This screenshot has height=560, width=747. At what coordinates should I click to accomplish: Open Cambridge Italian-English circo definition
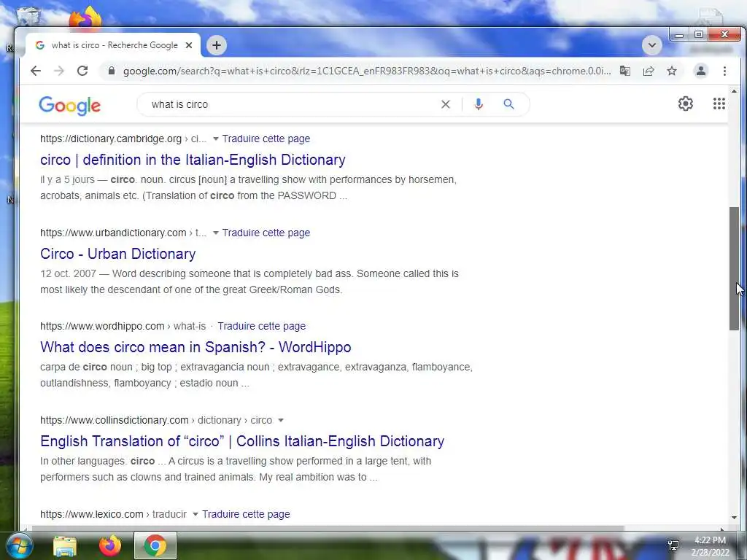pos(193,160)
